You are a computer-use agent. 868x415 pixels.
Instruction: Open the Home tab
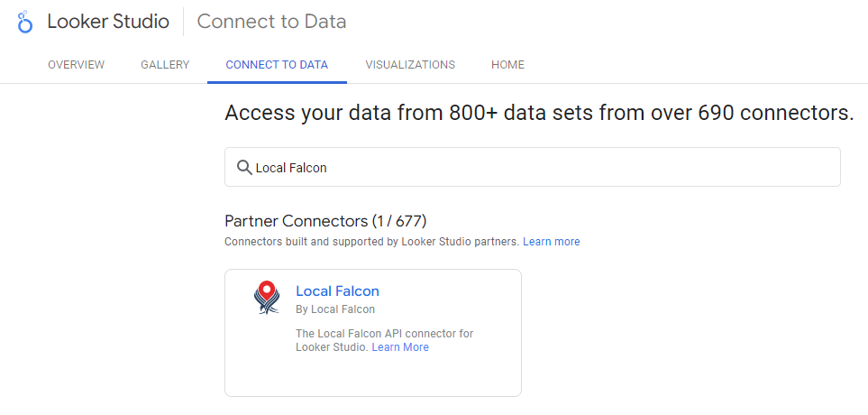tap(507, 65)
